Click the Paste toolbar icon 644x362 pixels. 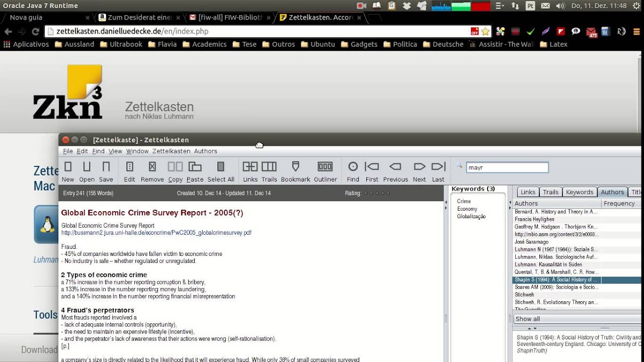pyautogui.click(x=195, y=166)
